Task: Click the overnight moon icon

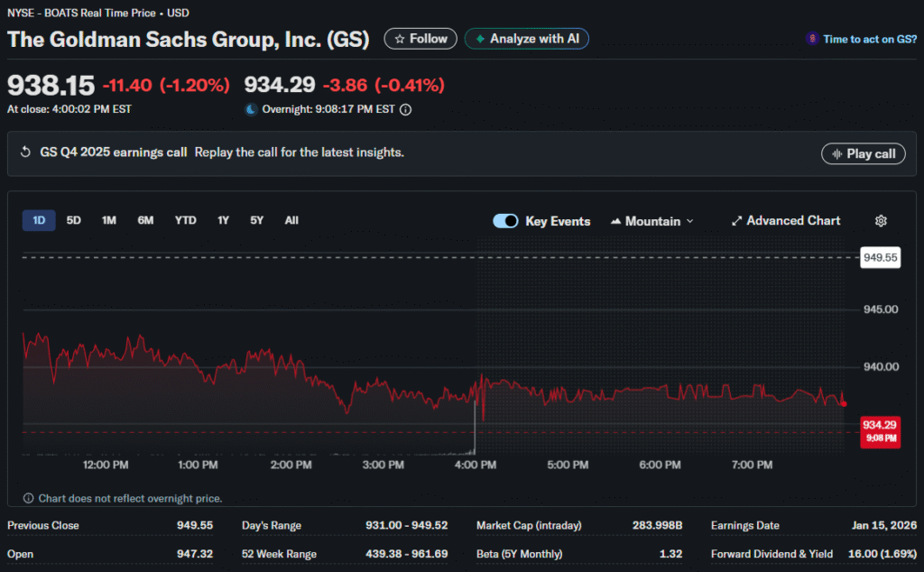Action: click(251, 109)
